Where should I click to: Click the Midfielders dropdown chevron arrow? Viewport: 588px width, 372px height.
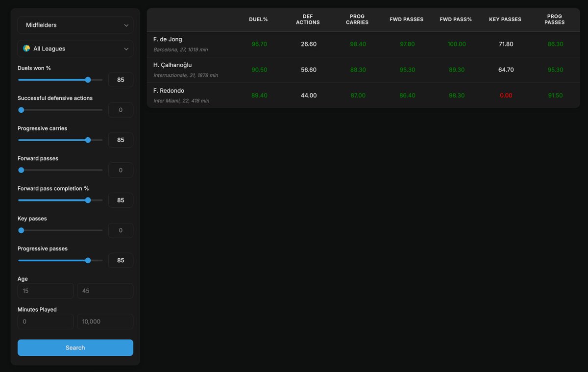tap(126, 25)
